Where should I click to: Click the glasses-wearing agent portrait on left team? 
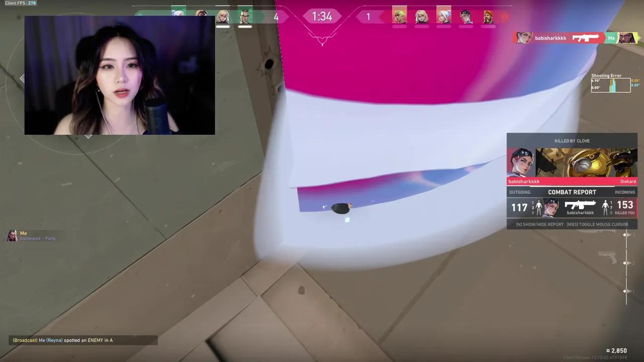pyautogui.click(x=245, y=17)
